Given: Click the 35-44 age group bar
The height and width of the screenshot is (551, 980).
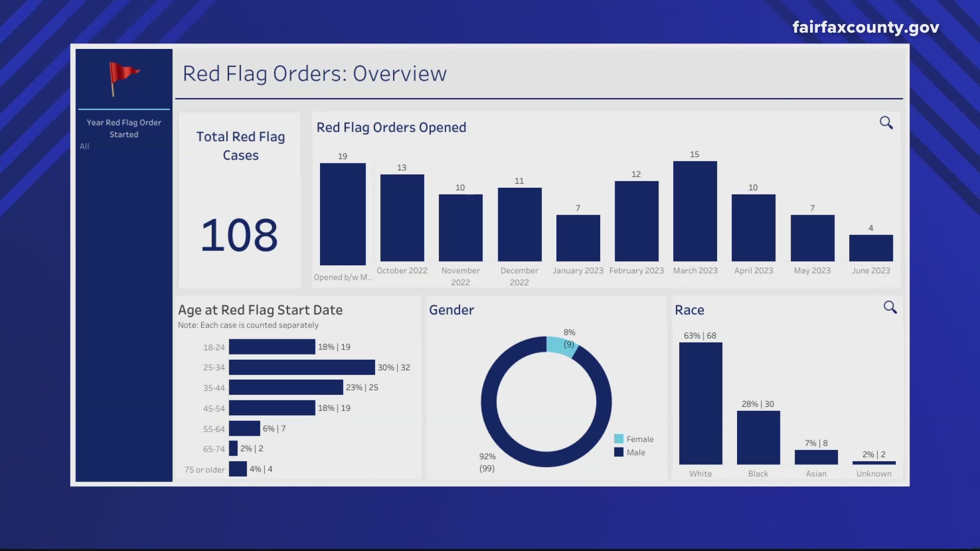Looking at the screenshot, I should 286,387.
